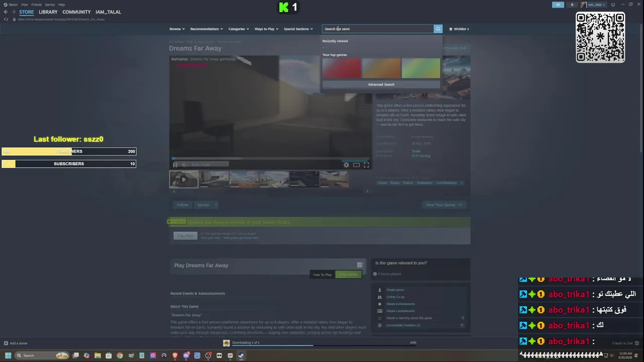Image resolution: width=644 pixels, height=362 pixels.
Task: Click the Single-player feature link
Action: (x=395, y=290)
